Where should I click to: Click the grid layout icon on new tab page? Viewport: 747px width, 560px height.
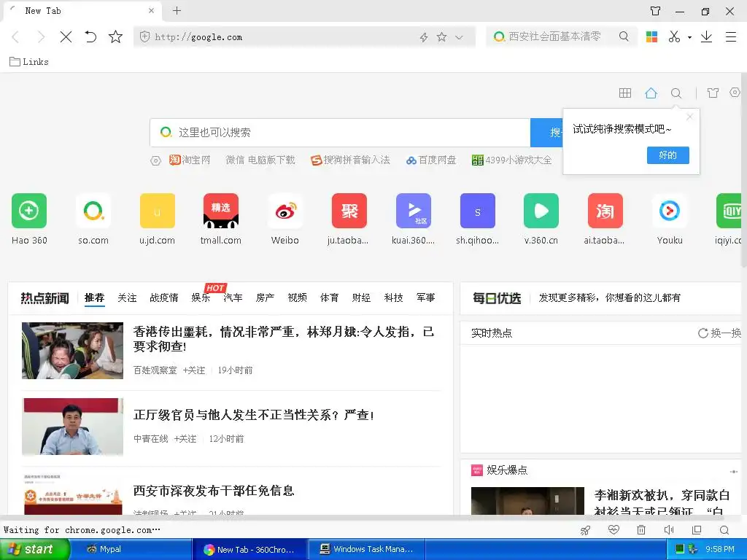pos(624,93)
